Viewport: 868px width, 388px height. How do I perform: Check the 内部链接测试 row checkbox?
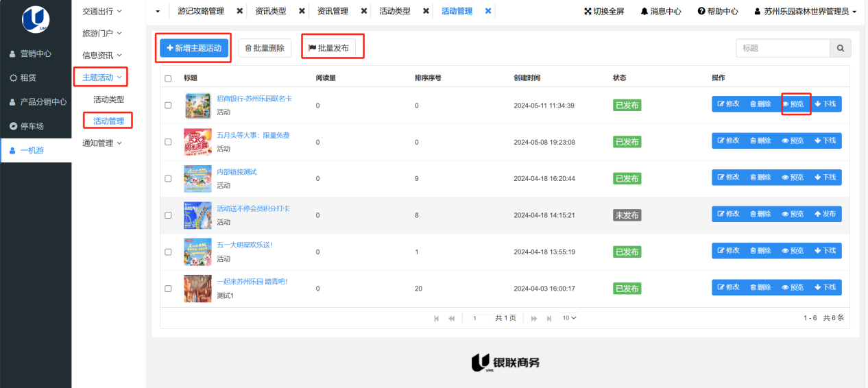pyautogui.click(x=169, y=179)
